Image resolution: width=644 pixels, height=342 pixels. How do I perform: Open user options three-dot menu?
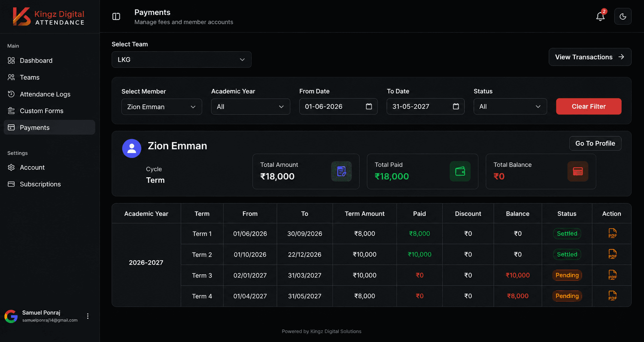point(88,316)
